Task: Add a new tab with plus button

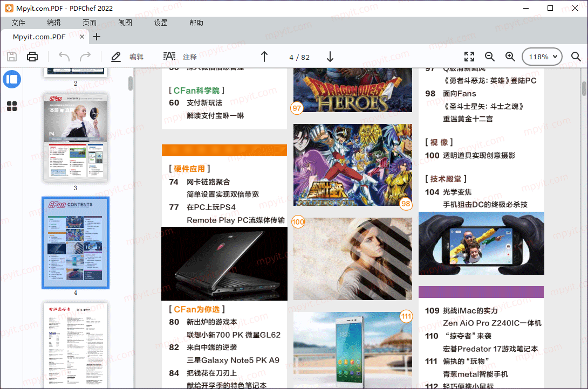Action: [x=97, y=37]
